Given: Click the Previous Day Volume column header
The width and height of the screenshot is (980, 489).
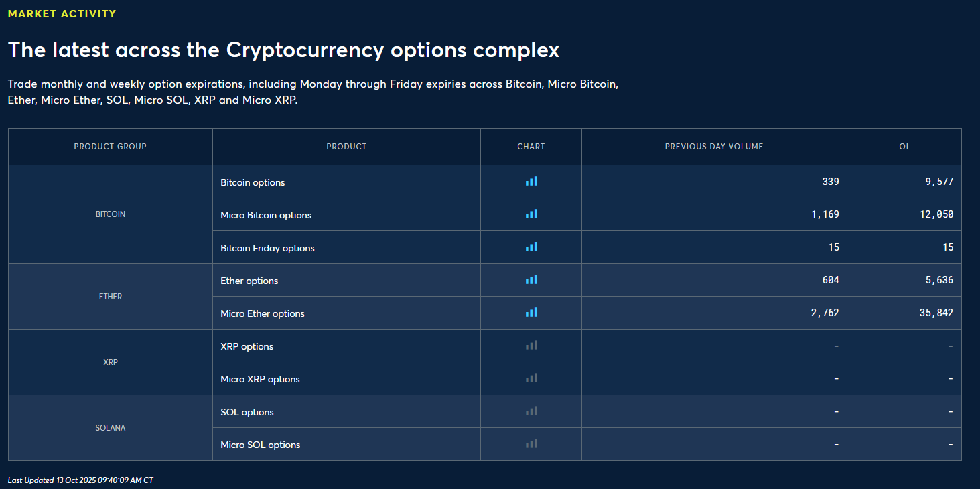Looking at the screenshot, I should pyautogui.click(x=714, y=147).
